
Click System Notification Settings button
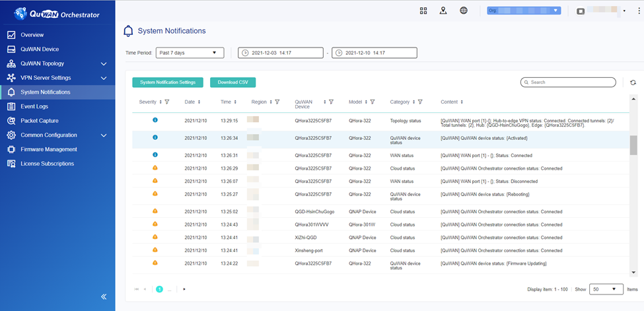tap(168, 82)
